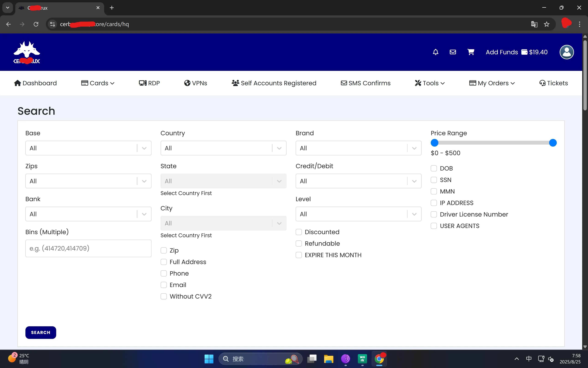This screenshot has height=368, width=588.
Task: Click the Task View taskbar icon
Action: (312, 359)
